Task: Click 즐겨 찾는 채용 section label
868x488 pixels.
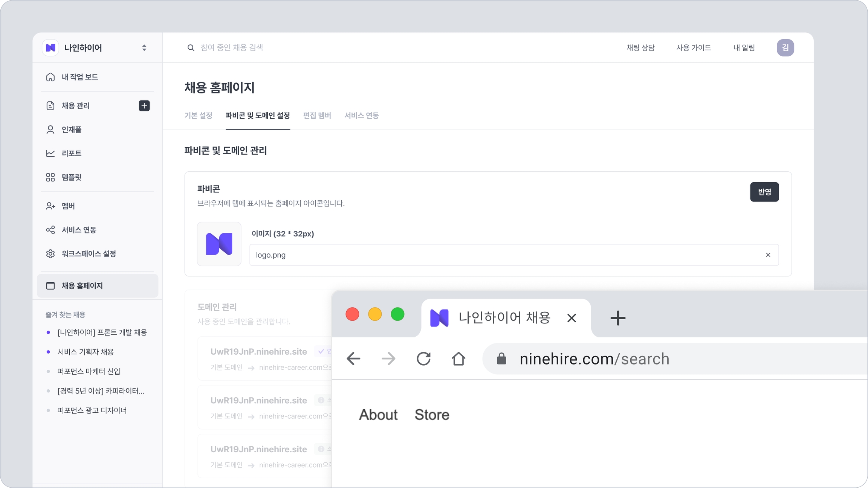Action: pyautogui.click(x=66, y=315)
